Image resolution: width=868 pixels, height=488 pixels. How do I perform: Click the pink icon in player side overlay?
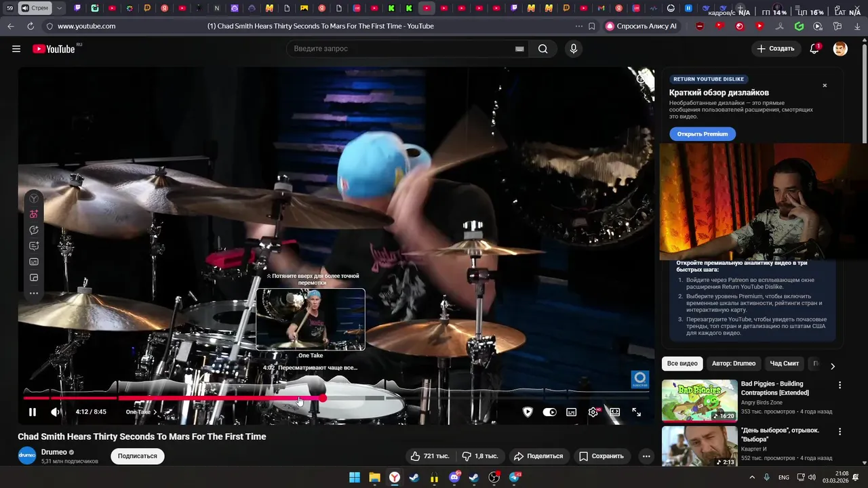click(x=33, y=214)
